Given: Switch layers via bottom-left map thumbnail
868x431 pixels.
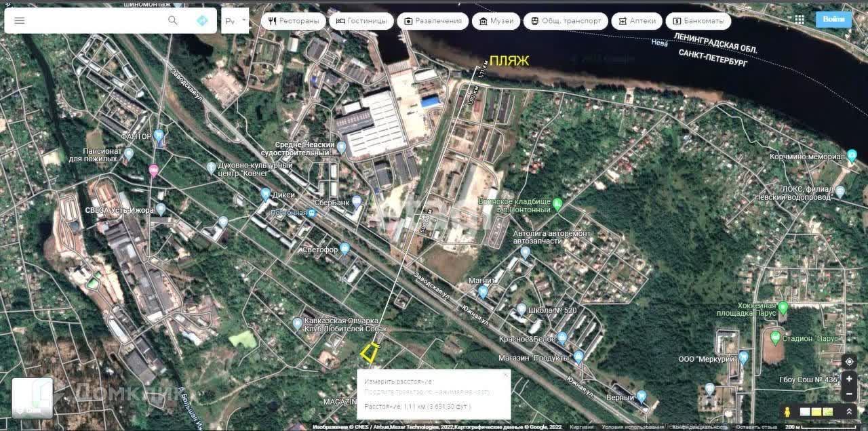Looking at the screenshot, I should pos(32,398).
